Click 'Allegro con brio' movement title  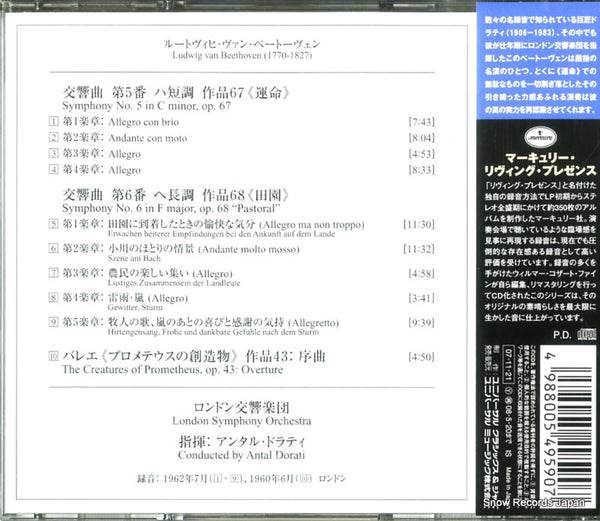(143, 122)
